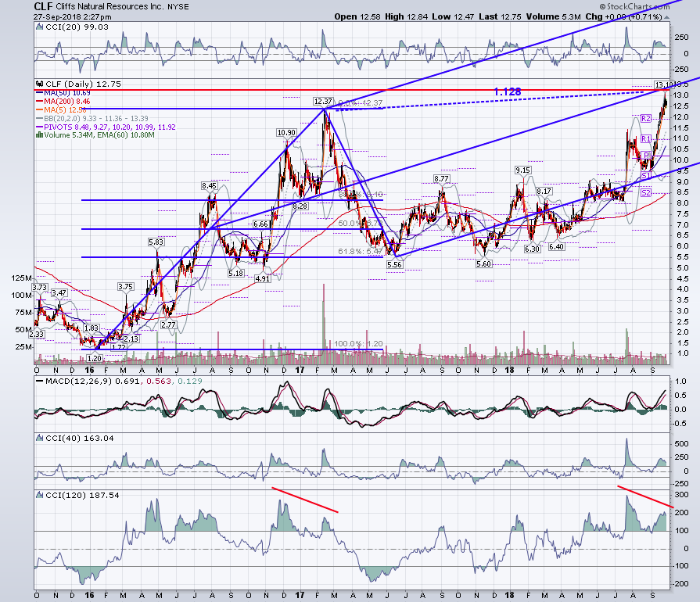Click the green volume bars legend icon

pos(40,134)
